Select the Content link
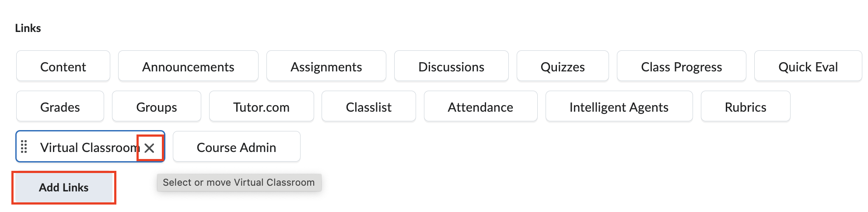The image size is (868, 212). (63, 67)
